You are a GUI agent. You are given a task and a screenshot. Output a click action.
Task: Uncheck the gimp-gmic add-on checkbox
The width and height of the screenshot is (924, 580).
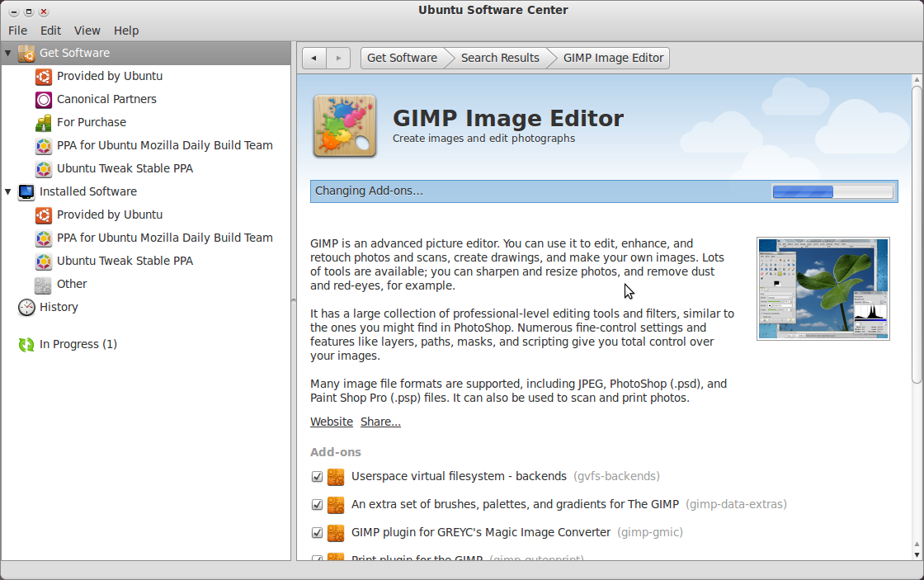317,533
